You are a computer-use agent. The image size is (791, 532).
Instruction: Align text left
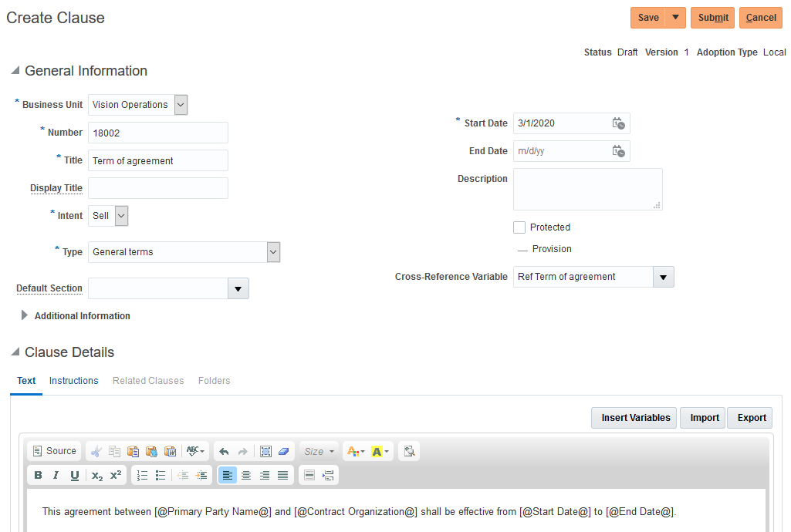(228, 475)
